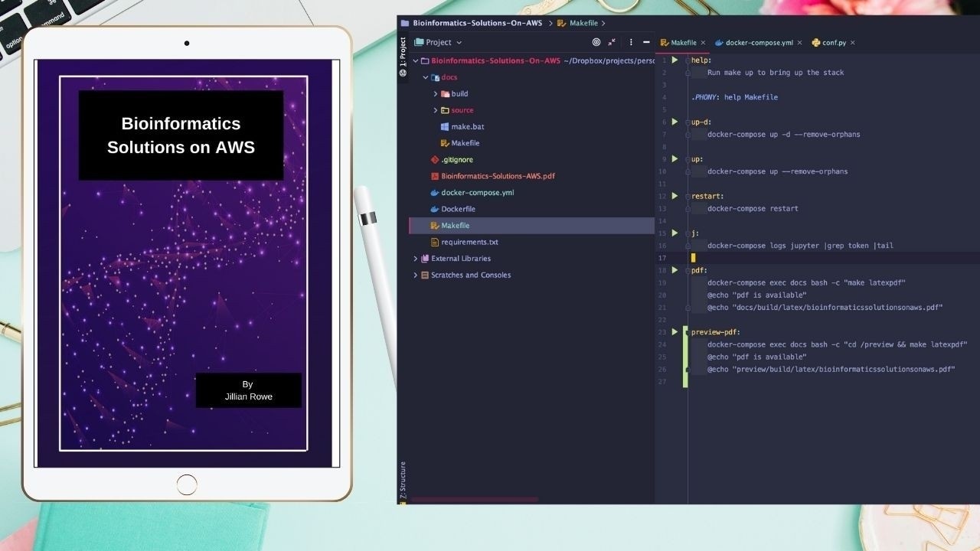The image size is (980, 551).
Task: Select requirements.txt in the project tree
Action: (x=469, y=242)
